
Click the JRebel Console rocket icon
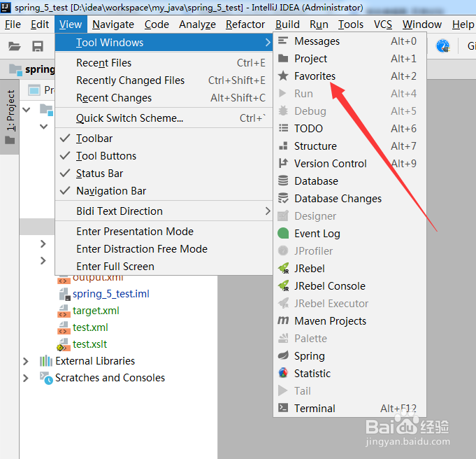click(x=284, y=285)
